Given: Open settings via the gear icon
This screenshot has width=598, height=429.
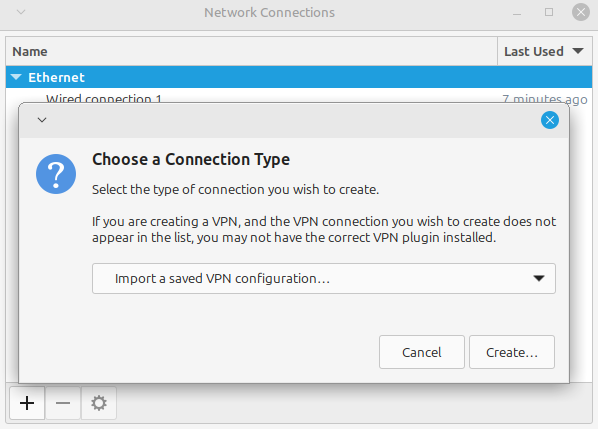Looking at the screenshot, I should (x=99, y=403).
